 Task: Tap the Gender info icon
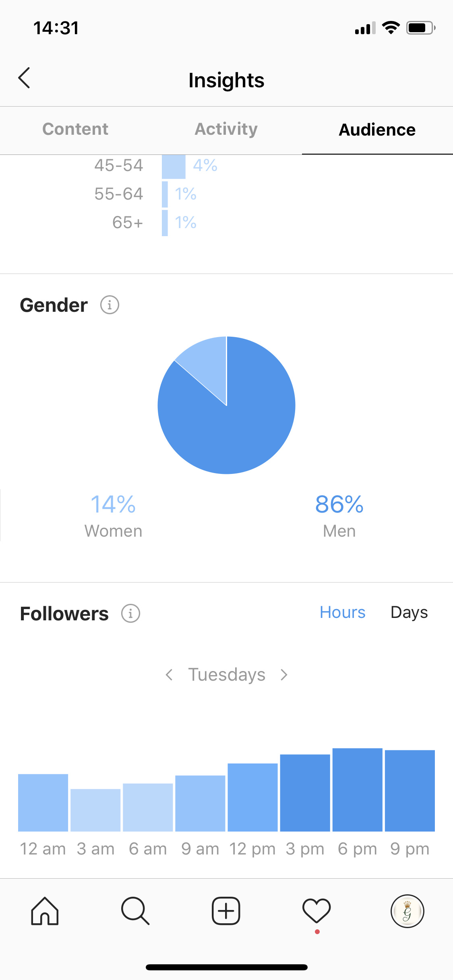[110, 305]
